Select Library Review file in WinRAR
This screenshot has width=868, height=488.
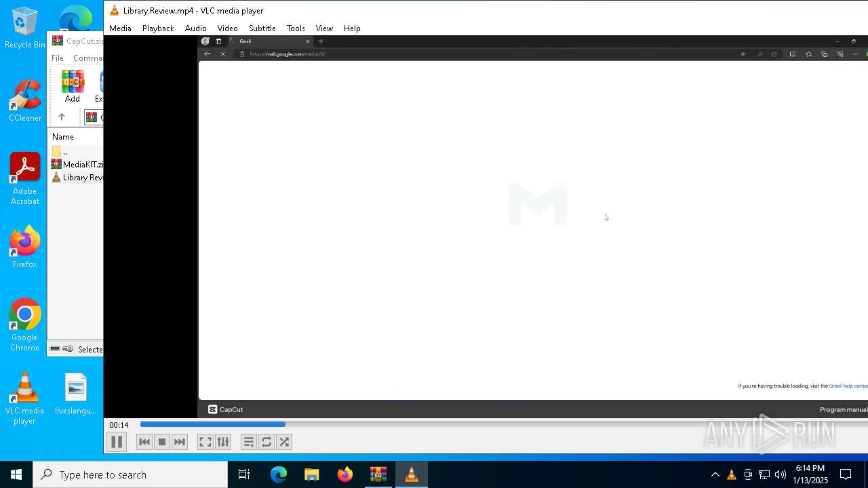tap(77, 178)
